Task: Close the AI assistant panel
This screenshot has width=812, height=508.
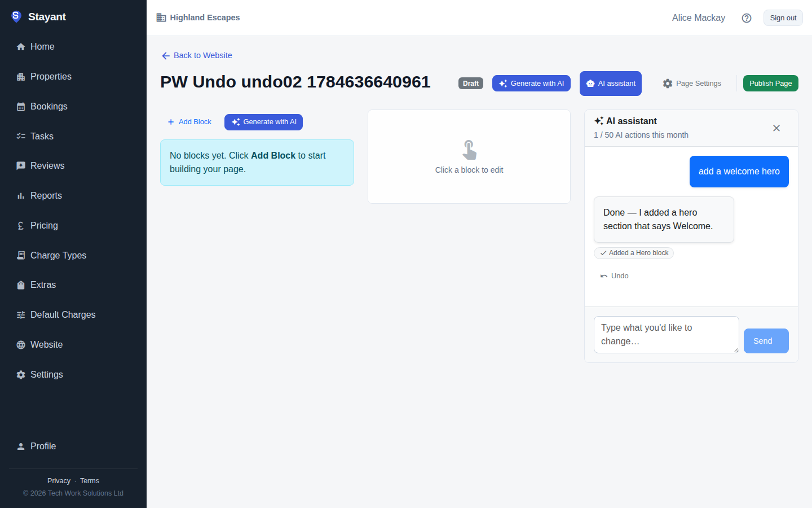Action: coord(776,128)
